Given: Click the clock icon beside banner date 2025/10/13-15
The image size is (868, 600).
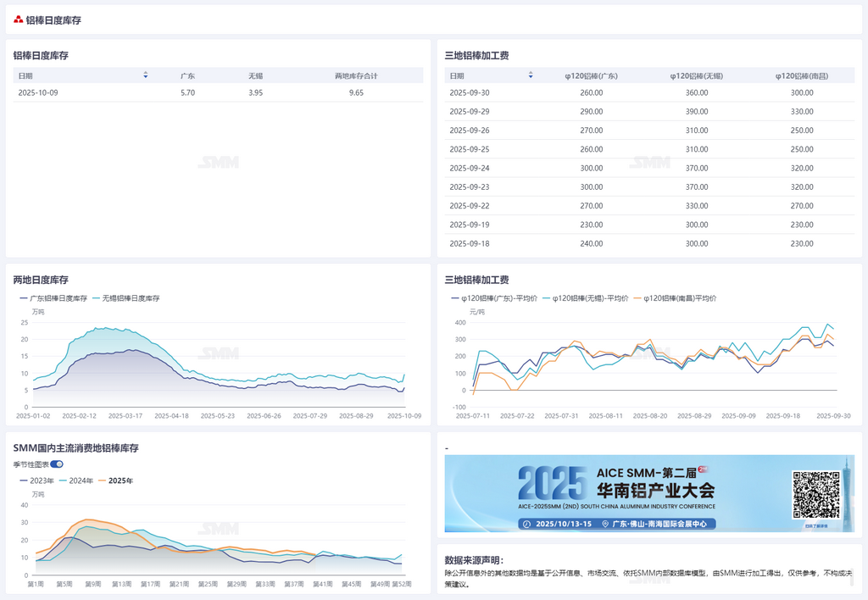Looking at the screenshot, I should point(527,525).
